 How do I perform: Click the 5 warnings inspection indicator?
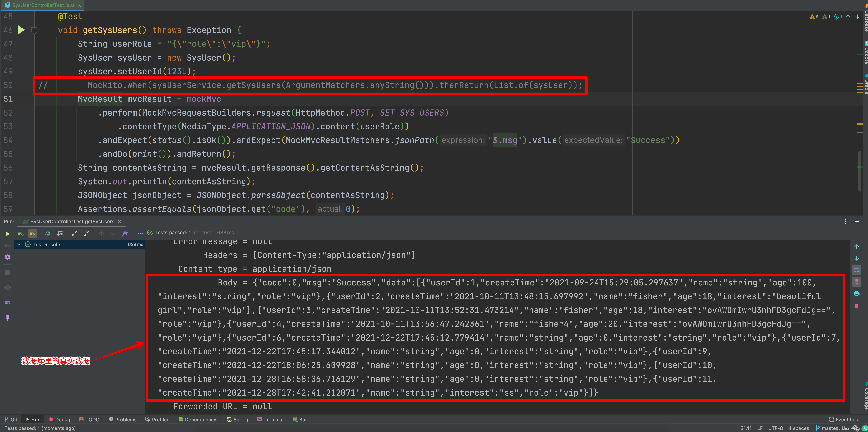coord(813,17)
